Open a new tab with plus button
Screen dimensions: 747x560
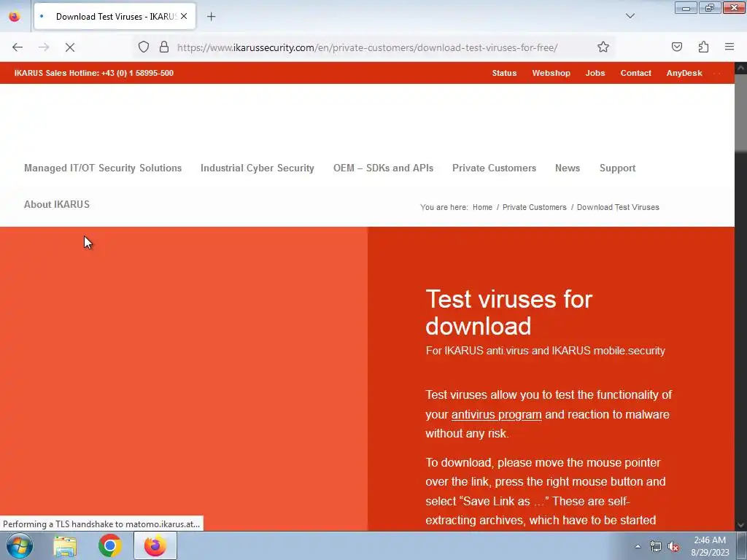point(211,17)
